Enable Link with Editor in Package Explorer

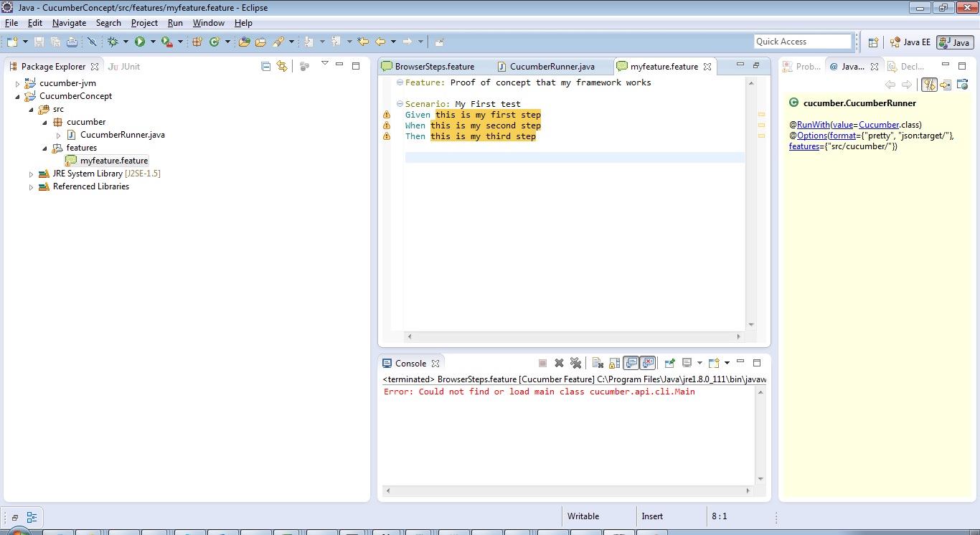(x=281, y=65)
